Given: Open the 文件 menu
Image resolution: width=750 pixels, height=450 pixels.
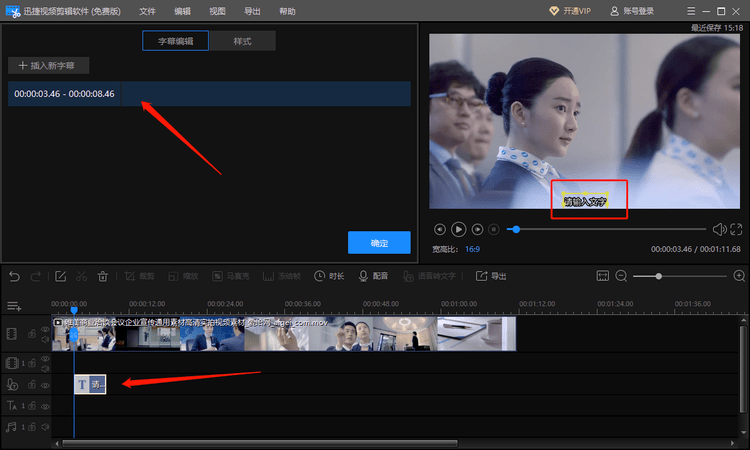Looking at the screenshot, I should click(147, 11).
